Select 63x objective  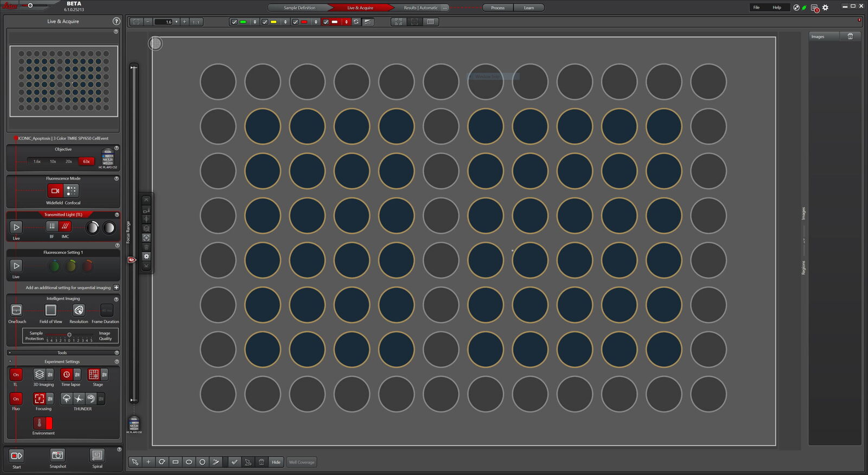(x=86, y=161)
